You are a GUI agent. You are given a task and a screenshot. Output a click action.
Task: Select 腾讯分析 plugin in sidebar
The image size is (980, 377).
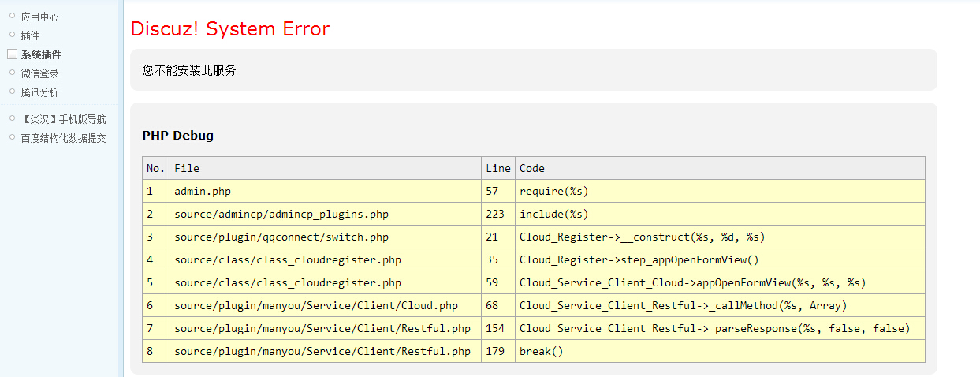point(39,92)
